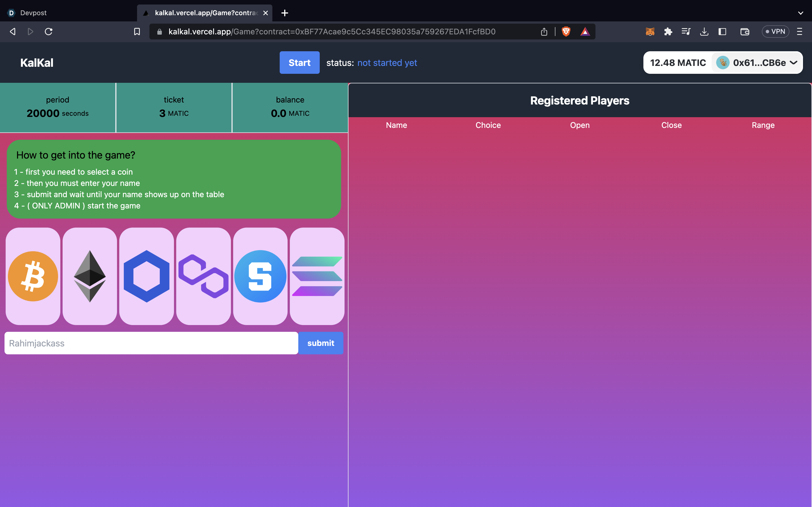Image resolution: width=812 pixels, height=507 pixels.
Task: Choose the Chainlink hexagon coin
Action: pyautogui.click(x=146, y=276)
